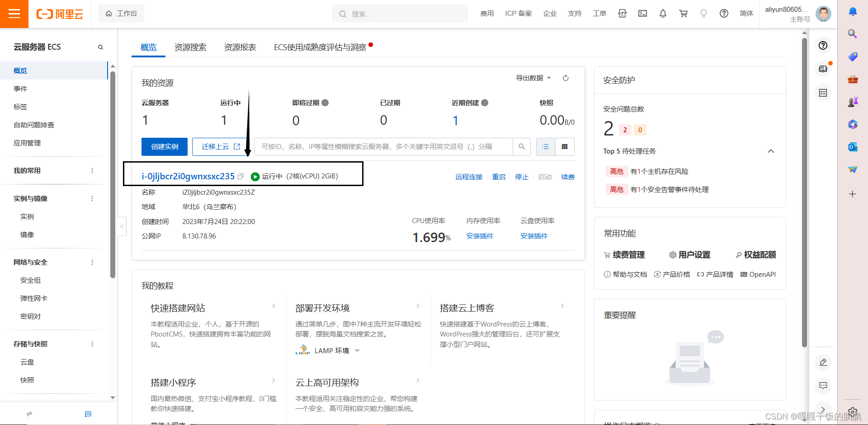Screen dimensions: 868x425
Task: Open 快速搭建网站 tutorial arrow
Action: click(274, 306)
